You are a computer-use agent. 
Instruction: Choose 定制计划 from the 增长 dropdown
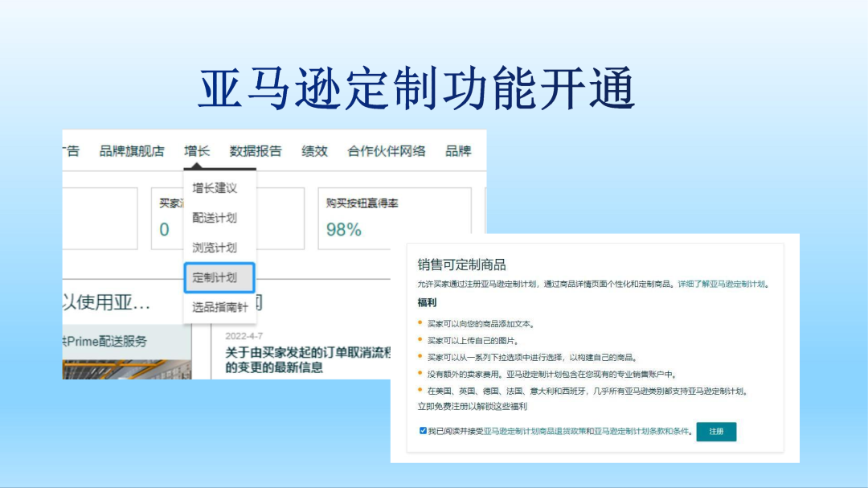pyautogui.click(x=218, y=277)
